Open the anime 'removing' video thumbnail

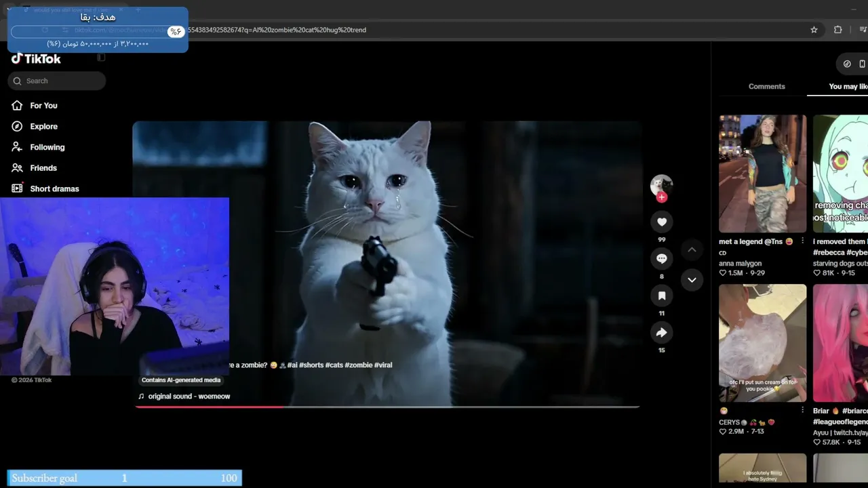click(840, 174)
